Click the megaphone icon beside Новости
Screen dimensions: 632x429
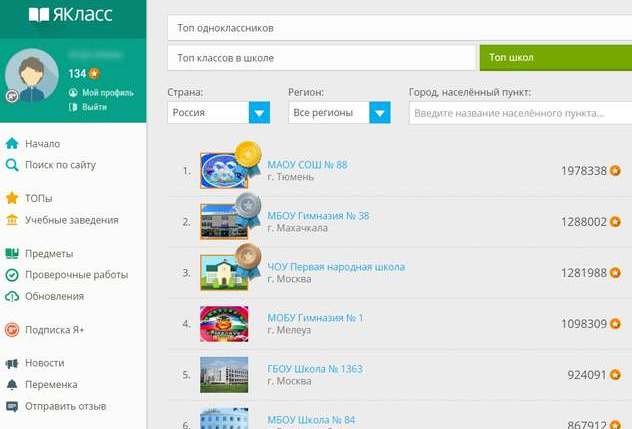(12, 363)
